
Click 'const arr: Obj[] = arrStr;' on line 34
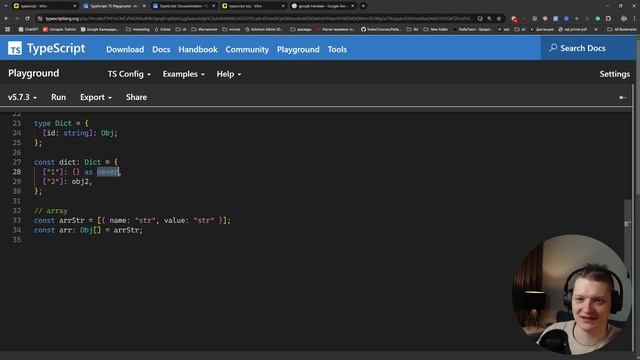pos(88,230)
